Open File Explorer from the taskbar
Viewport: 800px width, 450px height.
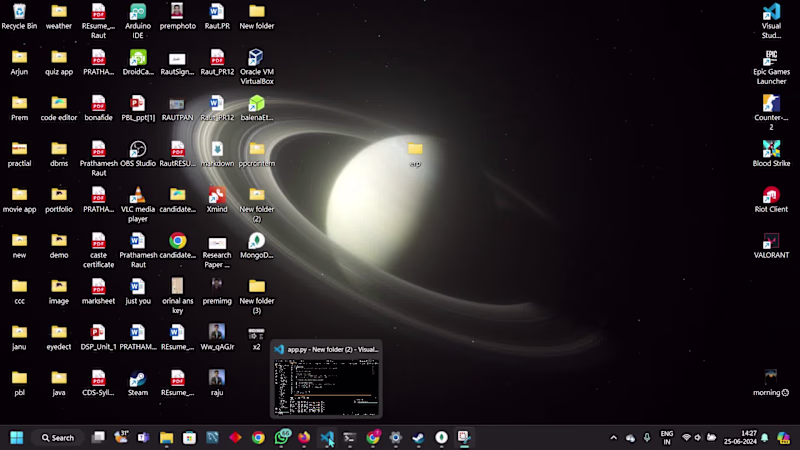tap(166, 437)
